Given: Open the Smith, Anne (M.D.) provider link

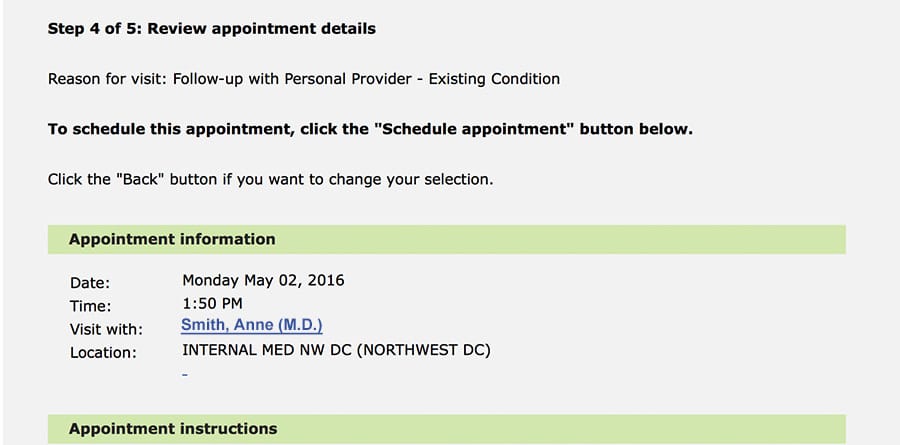Looking at the screenshot, I should [251, 326].
